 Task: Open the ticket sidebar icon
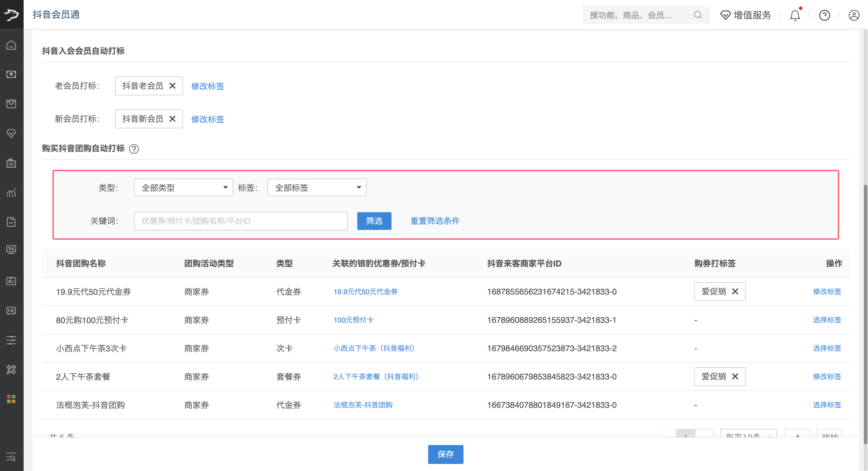(11, 310)
